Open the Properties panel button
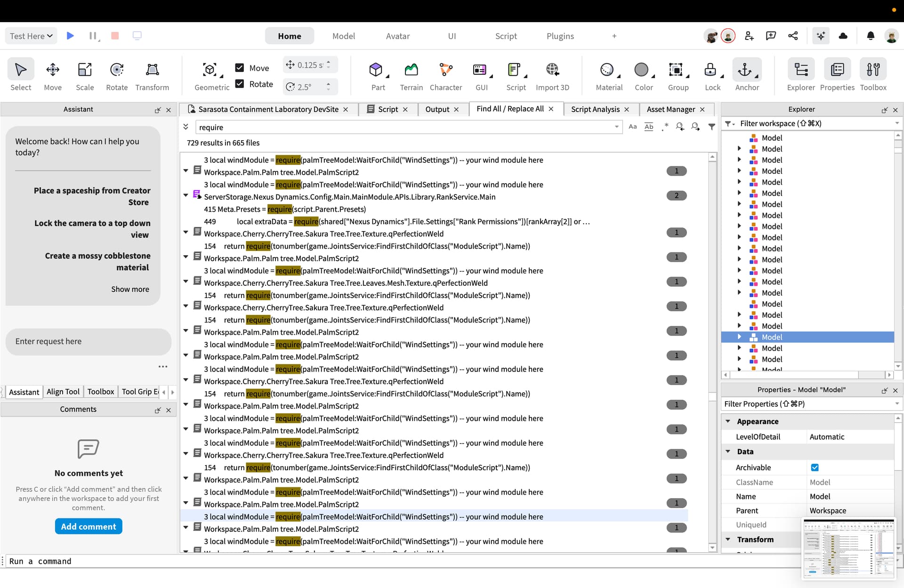This screenshot has height=588, width=904. (837, 75)
